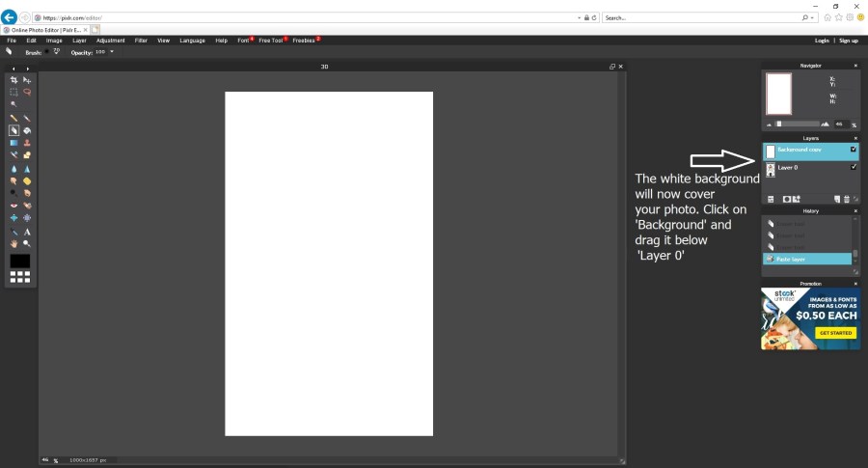868x468 pixels.
Task: Choose the Pencil tool
Action: coord(14,118)
